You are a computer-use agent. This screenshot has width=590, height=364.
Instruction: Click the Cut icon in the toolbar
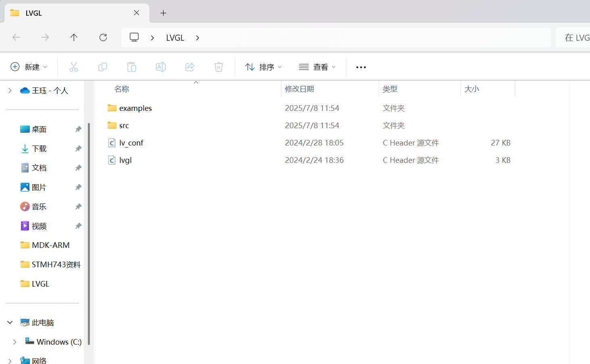click(x=74, y=67)
